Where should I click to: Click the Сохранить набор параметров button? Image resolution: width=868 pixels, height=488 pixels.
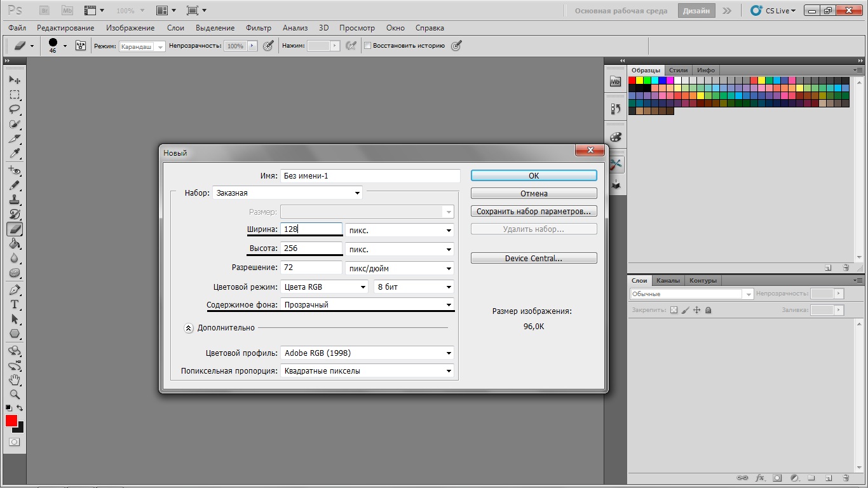(534, 211)
